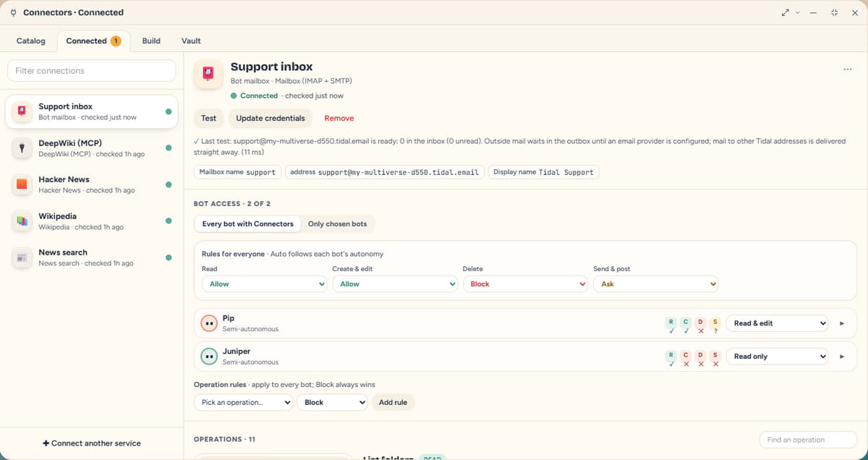This screenshot has height=460, width=868.
Task: Click the Wikipedia connector icon
Action: pos(22,221)
